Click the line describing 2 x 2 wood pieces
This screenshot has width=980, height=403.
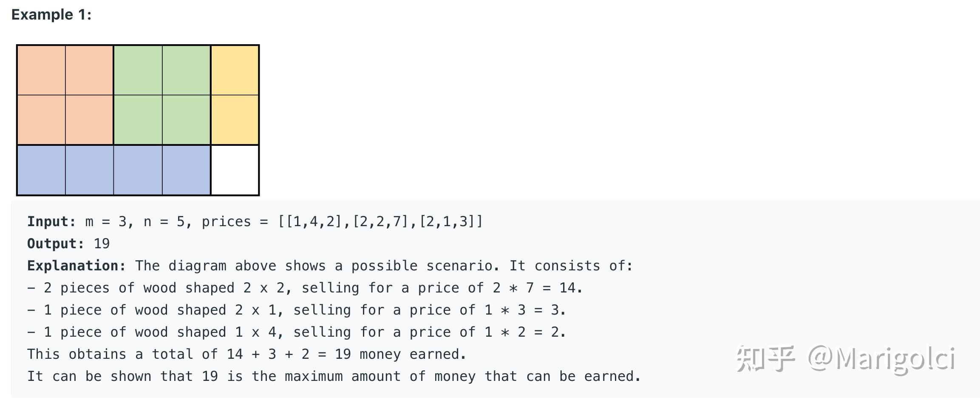pos(304,288)
